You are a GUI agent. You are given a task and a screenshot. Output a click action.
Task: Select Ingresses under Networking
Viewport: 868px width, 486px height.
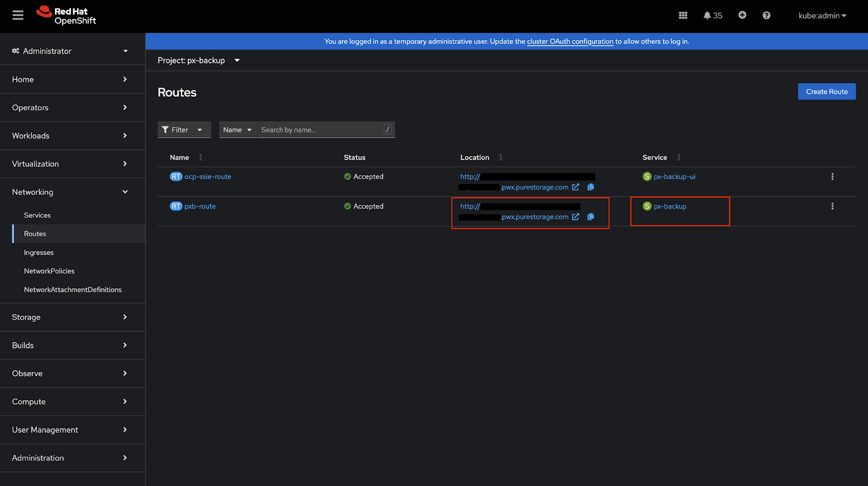[x=39, y=253]
